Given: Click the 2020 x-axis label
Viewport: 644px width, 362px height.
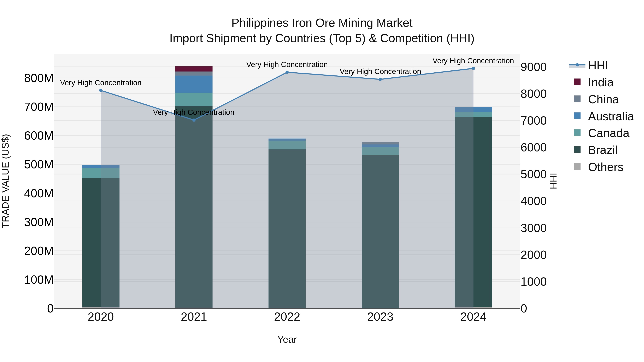Looking at the screenshot, I should (x=101, y=317).
